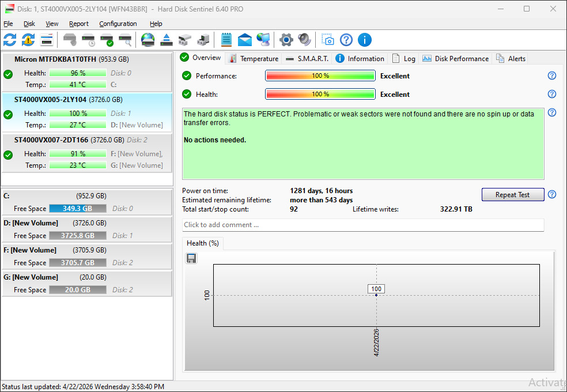567x392 pixels.
Task: Click the Performance 100 % gradient bar
Action: tap(320, 76)
